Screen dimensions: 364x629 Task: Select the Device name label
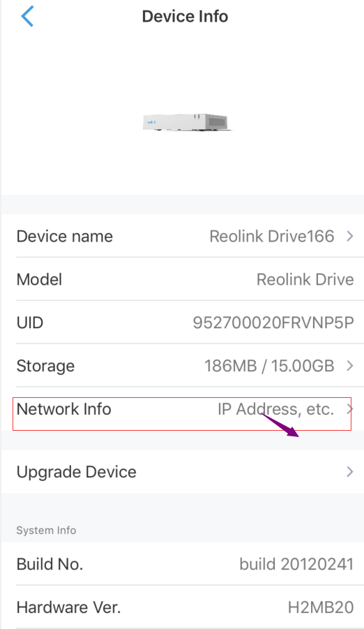click(x=65, y=236)
